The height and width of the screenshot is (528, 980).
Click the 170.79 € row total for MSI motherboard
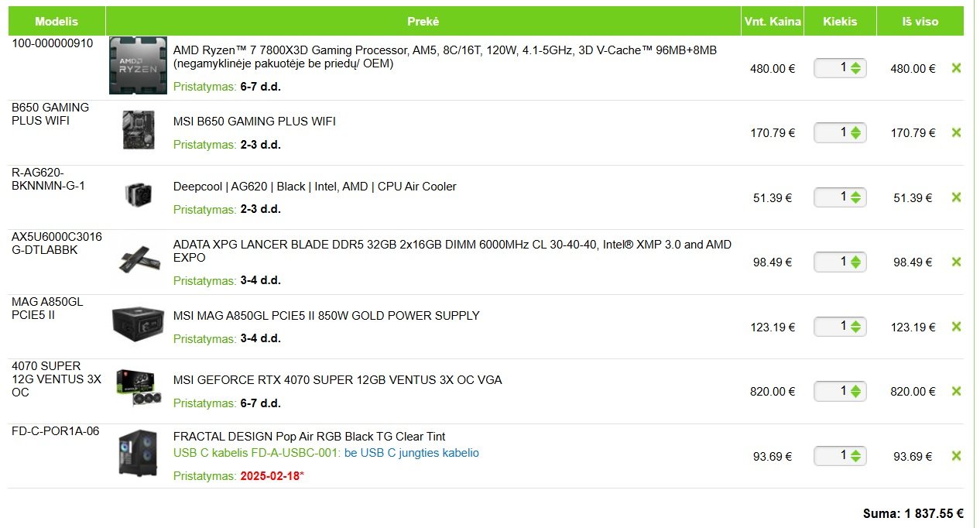point(913,133)
